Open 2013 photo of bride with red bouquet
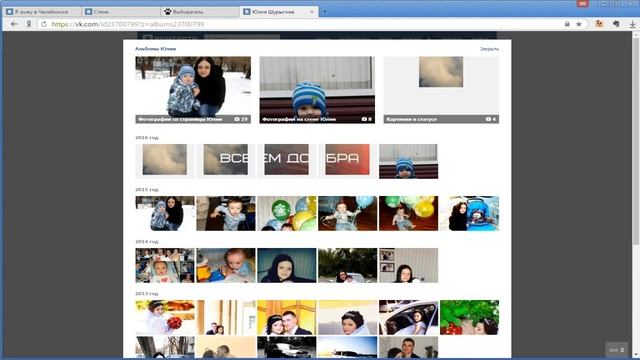Screen dimensions: 640x360 coord(165,317)
